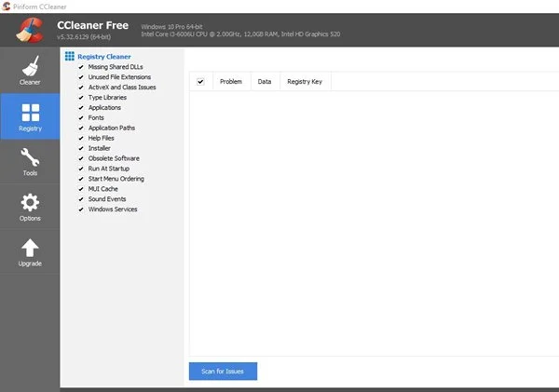This screenshot has height=392, width=559.
Task: Uncheck Start Menu Ordering
Action: [x=81, y=179]
